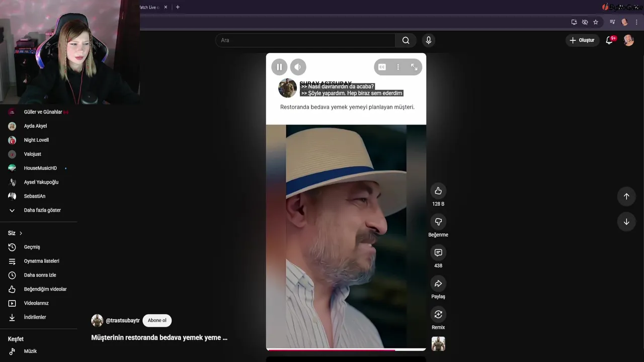Bookmark this page with the star icon
The width and height of the screenshot is (644, 362).
point(596,22)
